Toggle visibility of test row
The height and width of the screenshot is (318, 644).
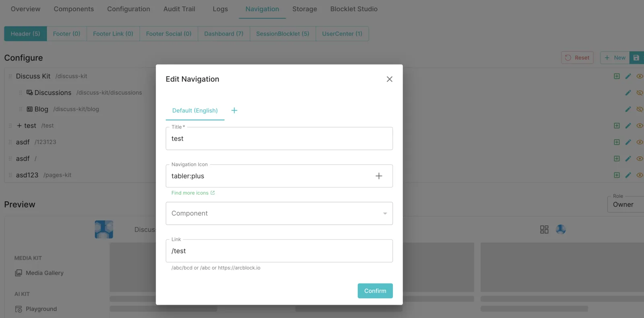point(640,126)
